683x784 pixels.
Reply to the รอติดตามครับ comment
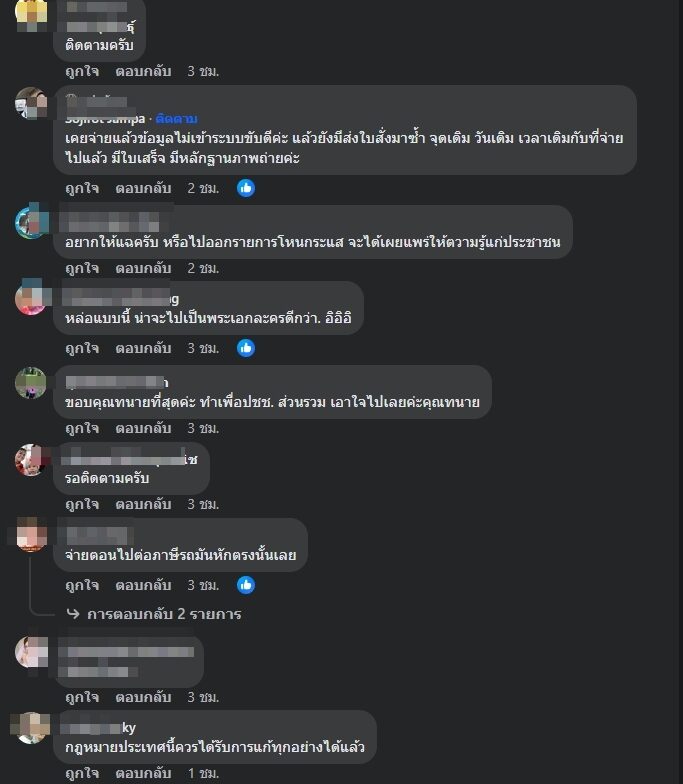(144, 504)
